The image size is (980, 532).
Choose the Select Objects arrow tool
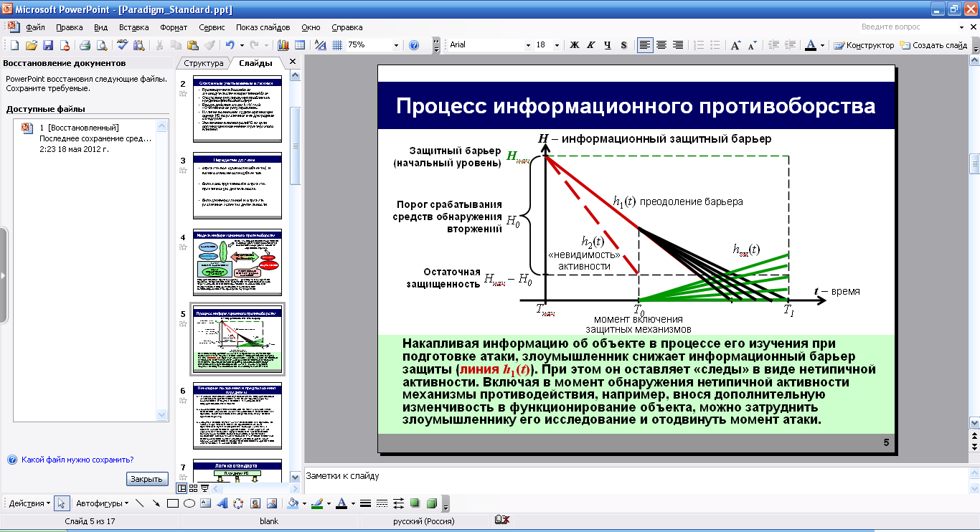[62, 503]
